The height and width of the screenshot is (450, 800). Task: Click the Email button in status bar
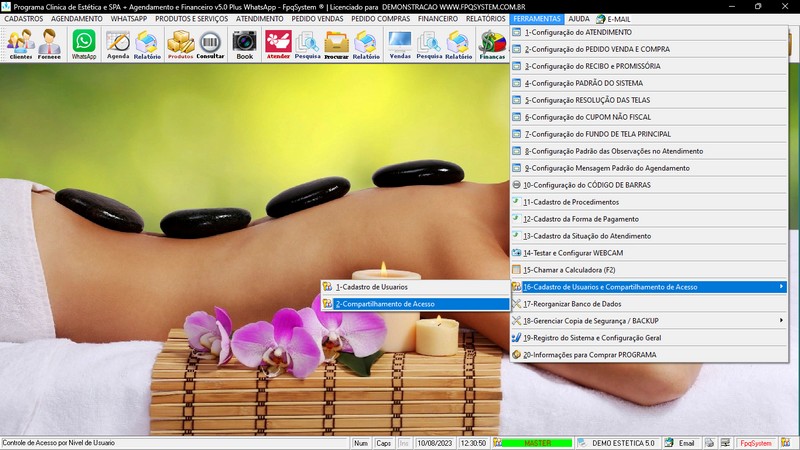point(680,442)
